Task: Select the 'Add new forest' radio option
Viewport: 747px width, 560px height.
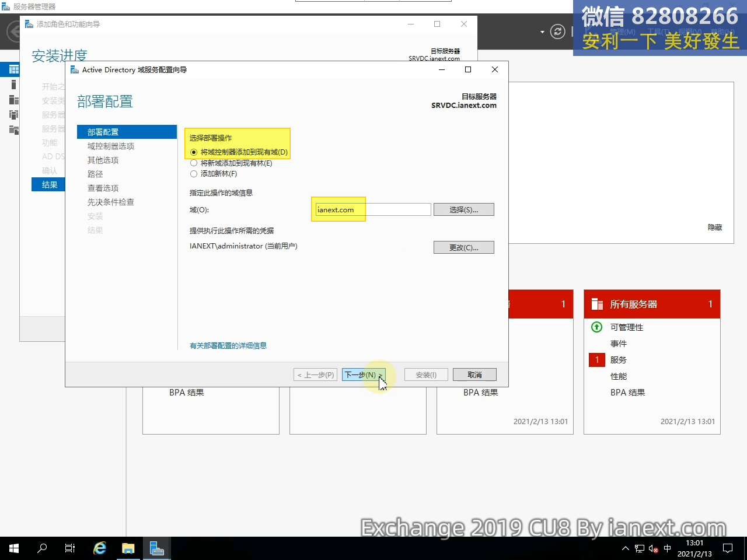Action: pyautogui.click(x=194, y=174)
